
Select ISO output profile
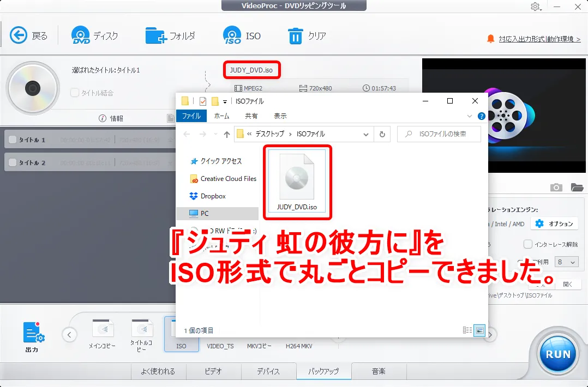pos(181,334)
